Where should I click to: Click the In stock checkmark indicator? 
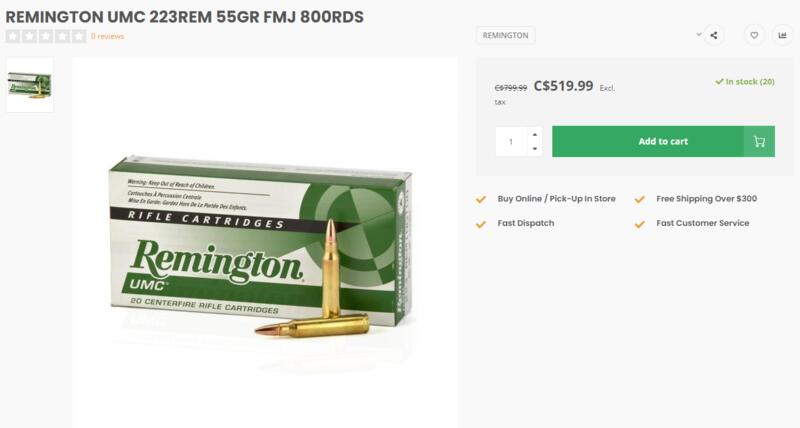pyautogui.click(x=719, y=82)
